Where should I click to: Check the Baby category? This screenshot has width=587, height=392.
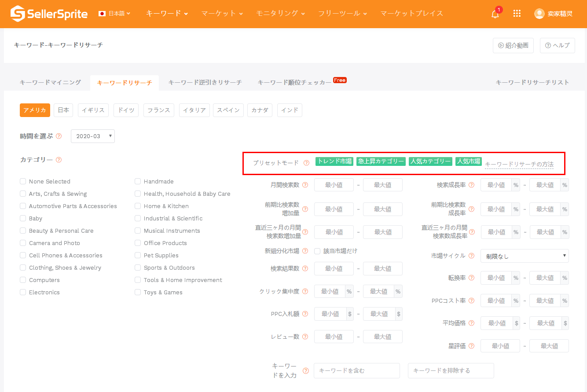click(23, 218)
